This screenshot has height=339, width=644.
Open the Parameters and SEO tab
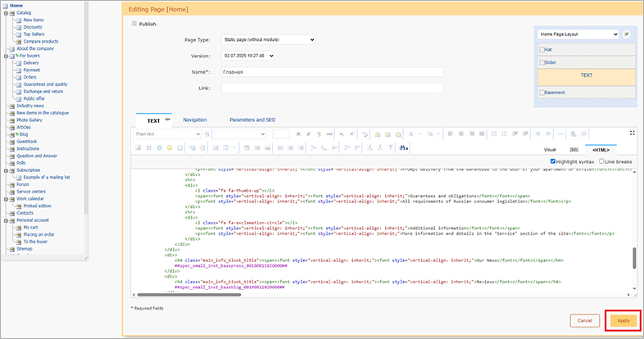[252, 120]
